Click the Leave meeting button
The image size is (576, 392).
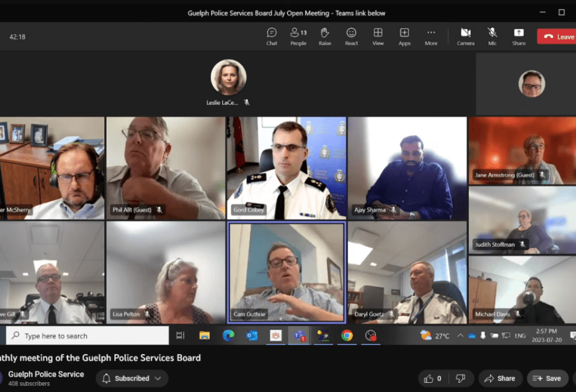click(x=556, y=37)
